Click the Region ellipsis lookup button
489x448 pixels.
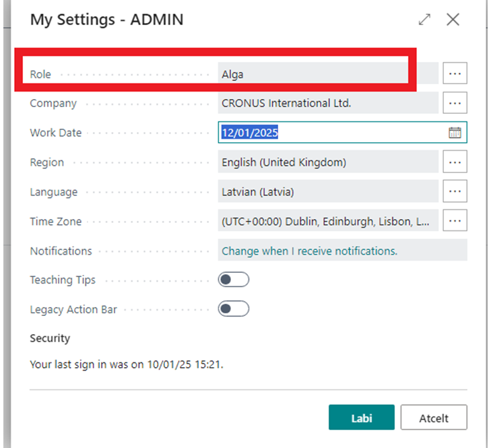click(x=455, y=162)
